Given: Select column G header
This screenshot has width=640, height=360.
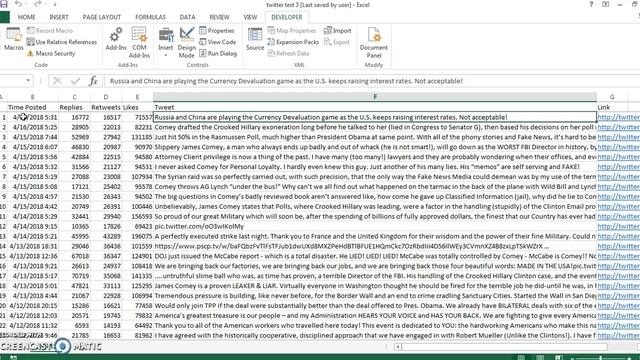Looking at the screenshot, I should point(612,97).
